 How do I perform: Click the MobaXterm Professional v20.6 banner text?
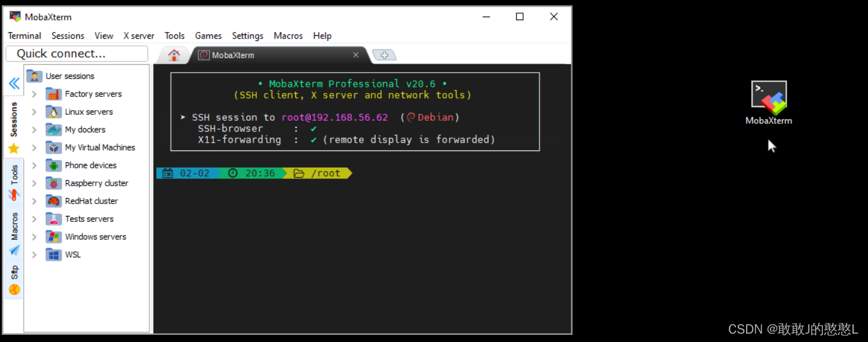pyautogui.click(x=352, y=84)
